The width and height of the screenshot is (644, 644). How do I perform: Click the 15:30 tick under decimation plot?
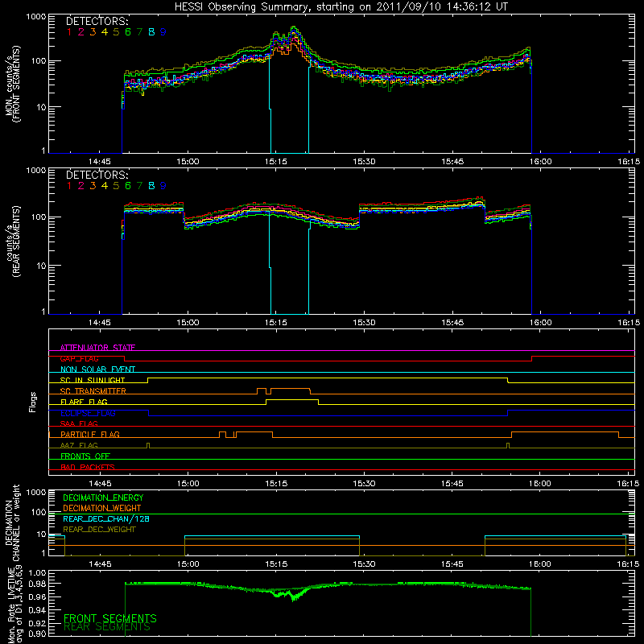tap(364, 564)
